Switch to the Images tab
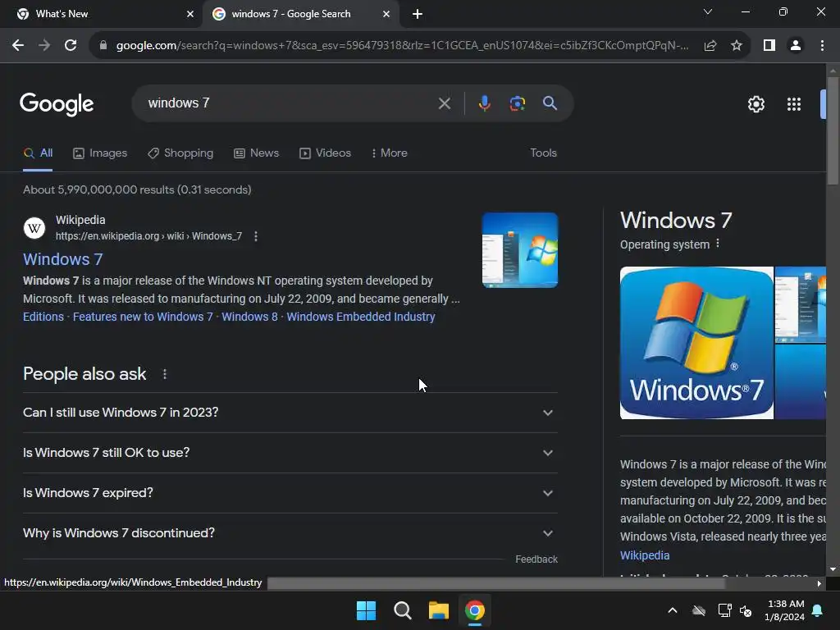 100,153
